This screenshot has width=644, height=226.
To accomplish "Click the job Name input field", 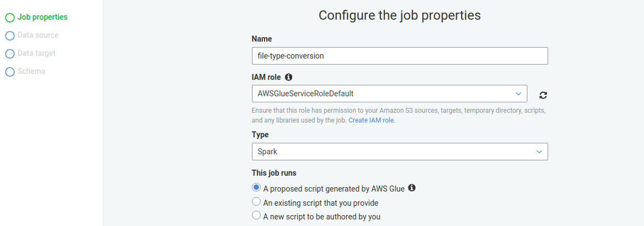I will [399, 56].
